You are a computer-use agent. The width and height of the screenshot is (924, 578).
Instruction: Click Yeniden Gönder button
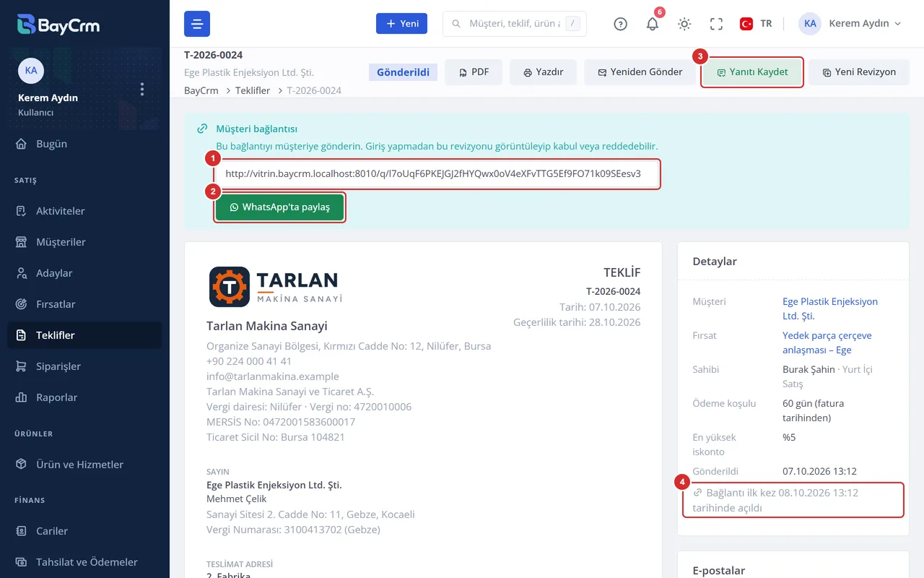(640, 72)
